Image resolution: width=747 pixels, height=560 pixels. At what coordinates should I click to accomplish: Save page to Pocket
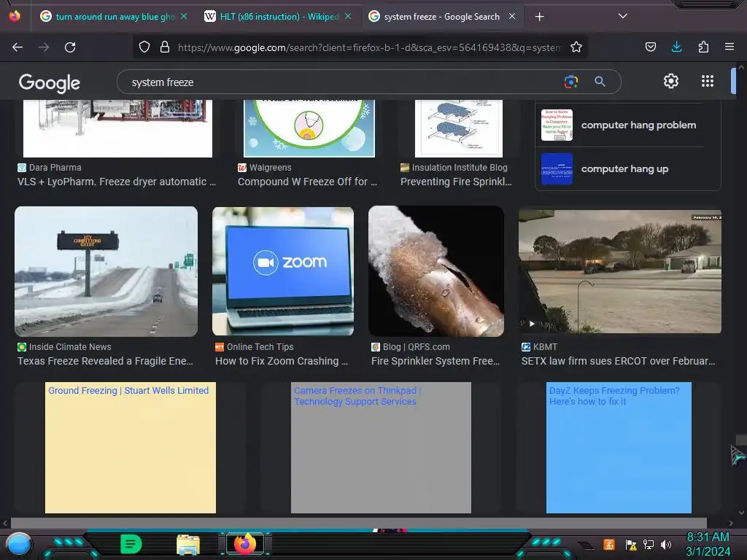click(650, 47)
